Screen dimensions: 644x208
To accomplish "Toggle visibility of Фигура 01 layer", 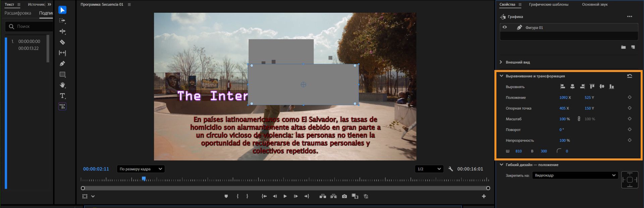I will click(504, 27).
